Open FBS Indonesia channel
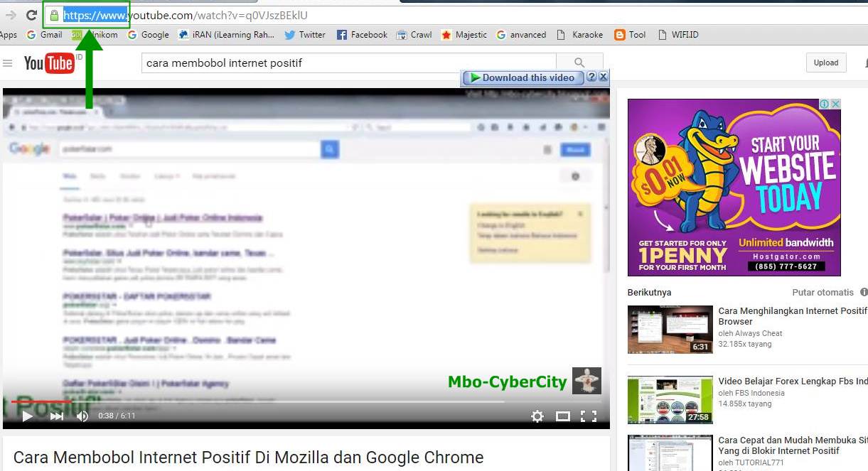The image size is (868, 471). tap(751, 393)
